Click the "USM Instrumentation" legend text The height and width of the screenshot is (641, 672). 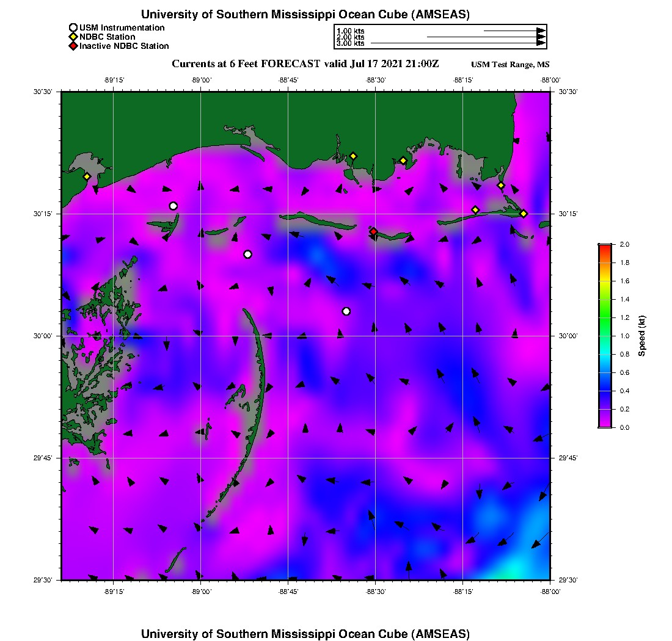click(122, 27)
